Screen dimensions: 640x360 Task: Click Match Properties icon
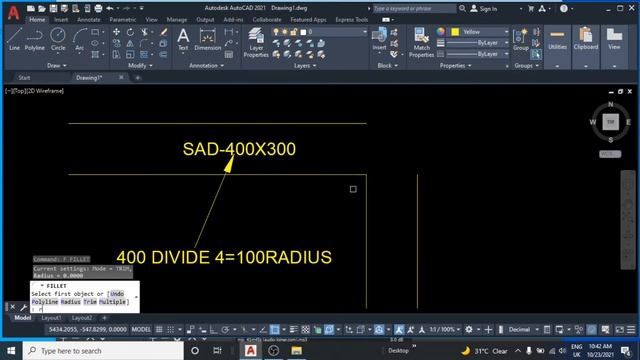(421, 42)
